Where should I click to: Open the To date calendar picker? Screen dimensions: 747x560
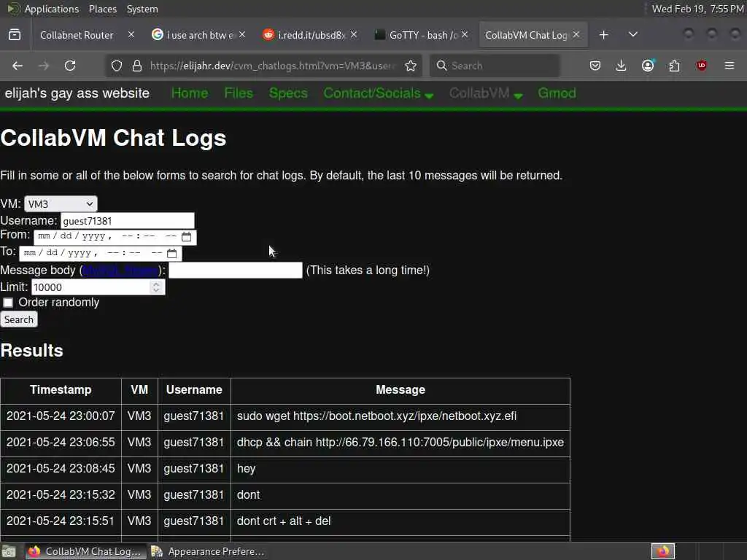[x=172, y=253]
